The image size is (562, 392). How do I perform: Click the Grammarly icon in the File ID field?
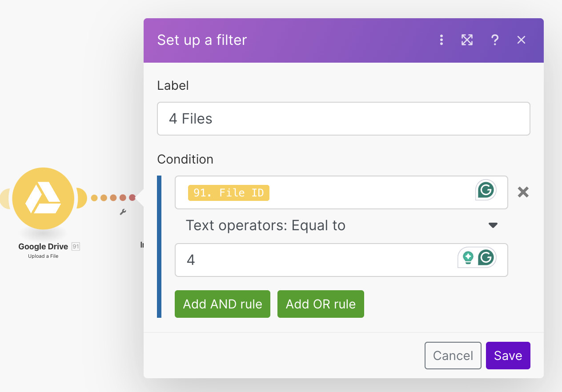coord(486,190)
